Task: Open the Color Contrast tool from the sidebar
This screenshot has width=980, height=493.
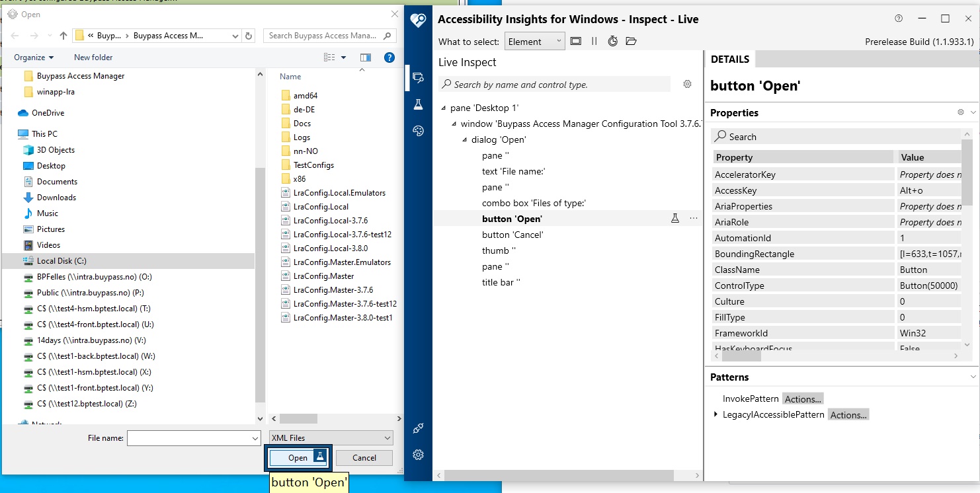Action: tap(419, 131)
